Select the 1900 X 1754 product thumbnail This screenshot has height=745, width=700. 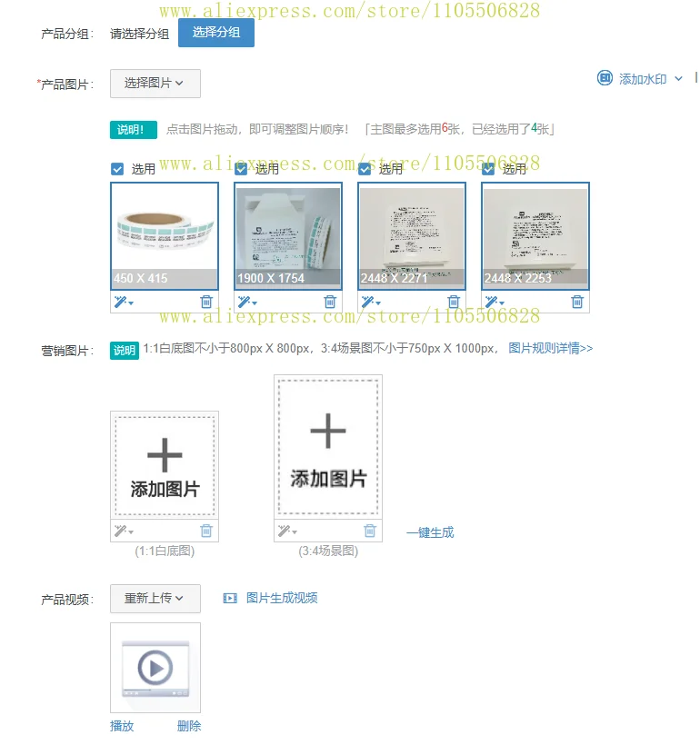click(x=288, y=236)
